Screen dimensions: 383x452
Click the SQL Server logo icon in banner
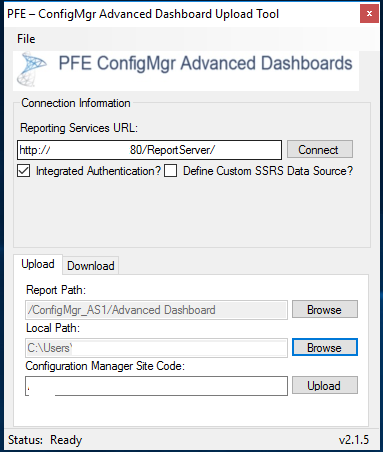[x=32, y=69]
